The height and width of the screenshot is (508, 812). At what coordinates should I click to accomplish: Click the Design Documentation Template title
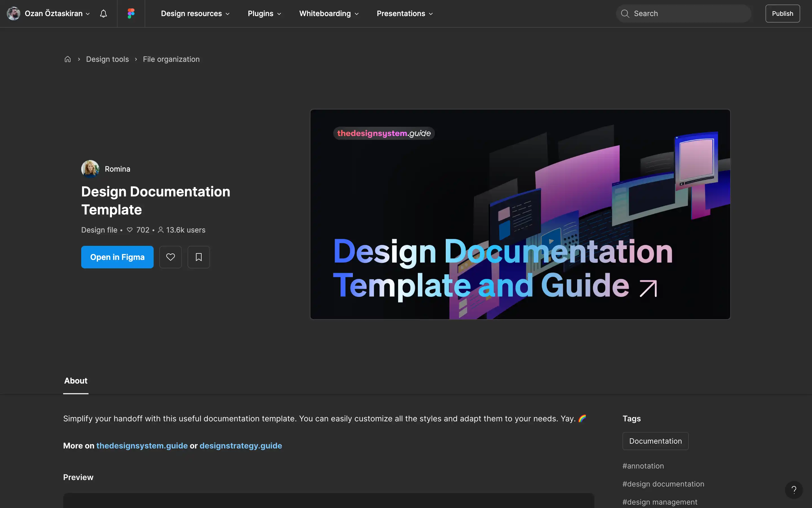pos(156,201)
